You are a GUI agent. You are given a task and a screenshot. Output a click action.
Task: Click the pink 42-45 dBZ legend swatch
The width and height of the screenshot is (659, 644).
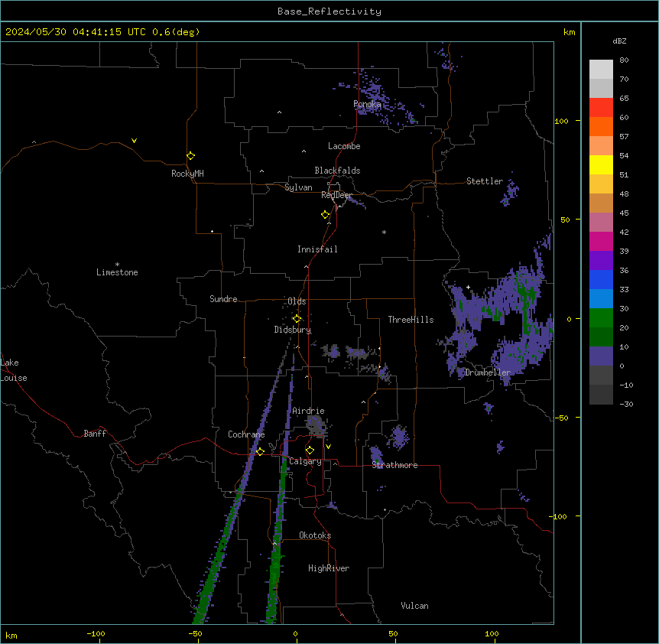click(601, 223)
